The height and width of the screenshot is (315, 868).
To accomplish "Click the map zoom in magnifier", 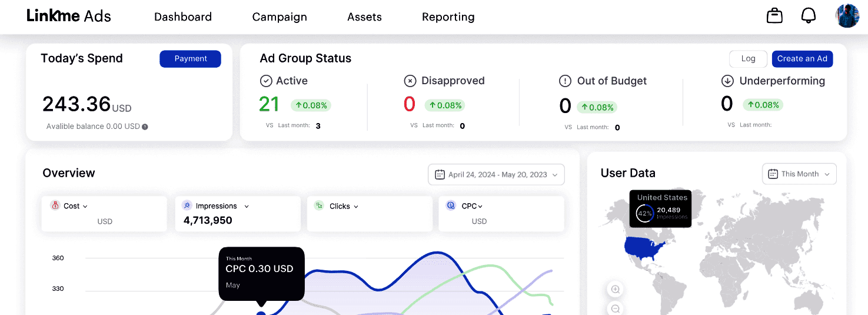I will point(616,289).
